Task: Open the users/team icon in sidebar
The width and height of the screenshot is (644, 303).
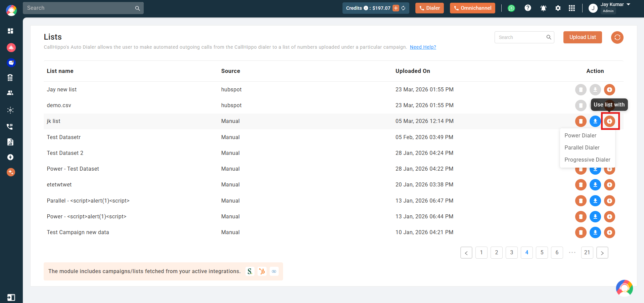Action: (x=10, y=93)
